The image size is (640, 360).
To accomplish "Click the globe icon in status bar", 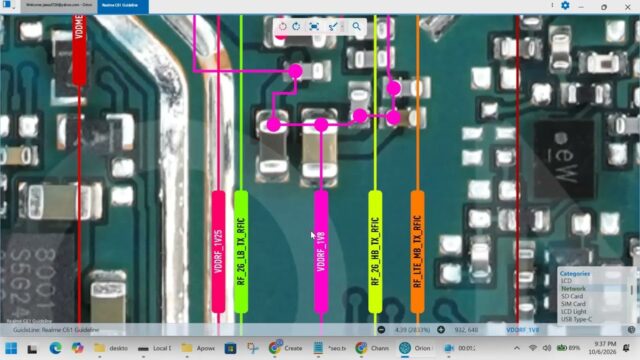I will coord(631,330).
